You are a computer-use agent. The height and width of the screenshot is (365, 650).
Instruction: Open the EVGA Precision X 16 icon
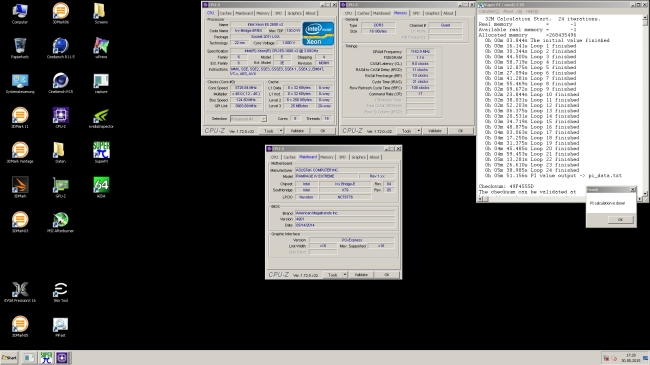(20, 292)
